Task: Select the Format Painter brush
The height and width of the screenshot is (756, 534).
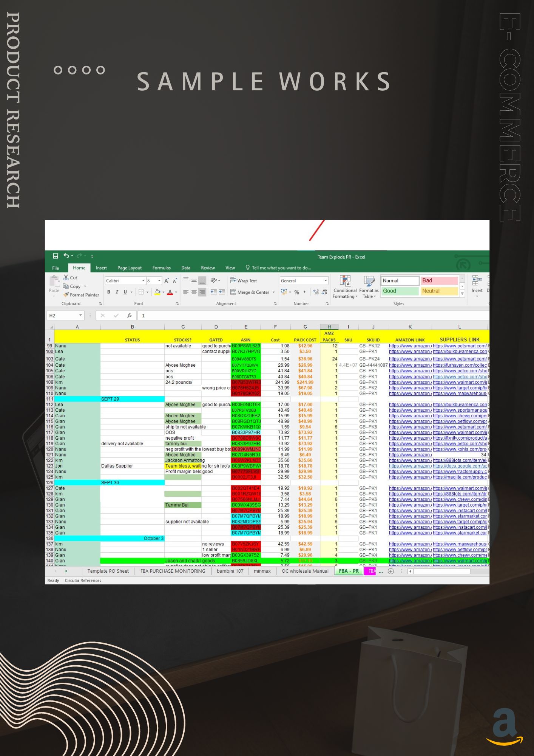Action: coord(66,295)
